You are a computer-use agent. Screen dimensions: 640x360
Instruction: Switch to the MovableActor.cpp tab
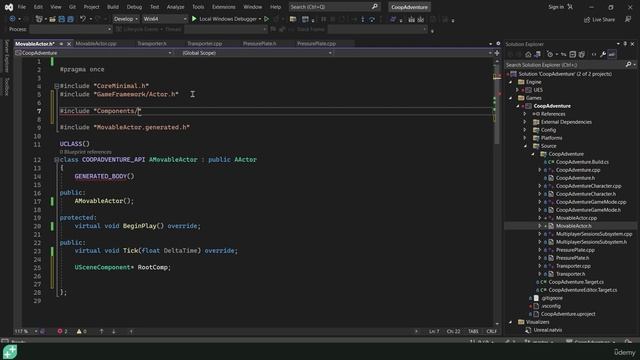pyautogui.click(x=96, y=44)
